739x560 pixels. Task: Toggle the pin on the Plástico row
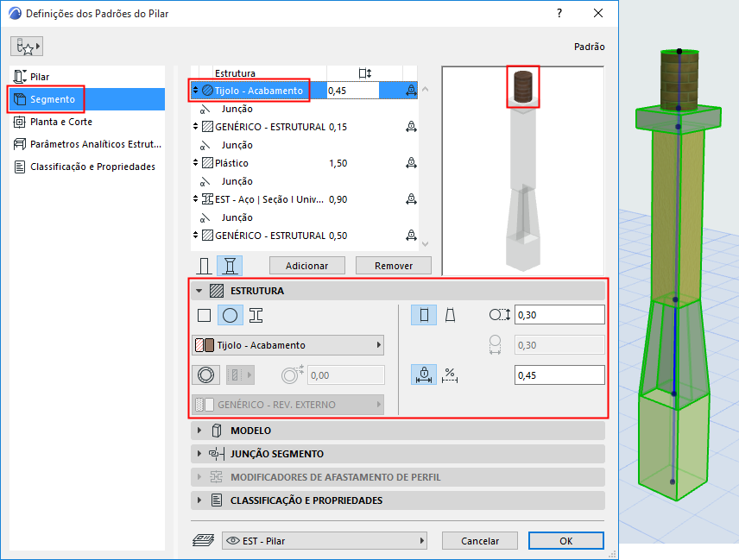tap(412, 161)
